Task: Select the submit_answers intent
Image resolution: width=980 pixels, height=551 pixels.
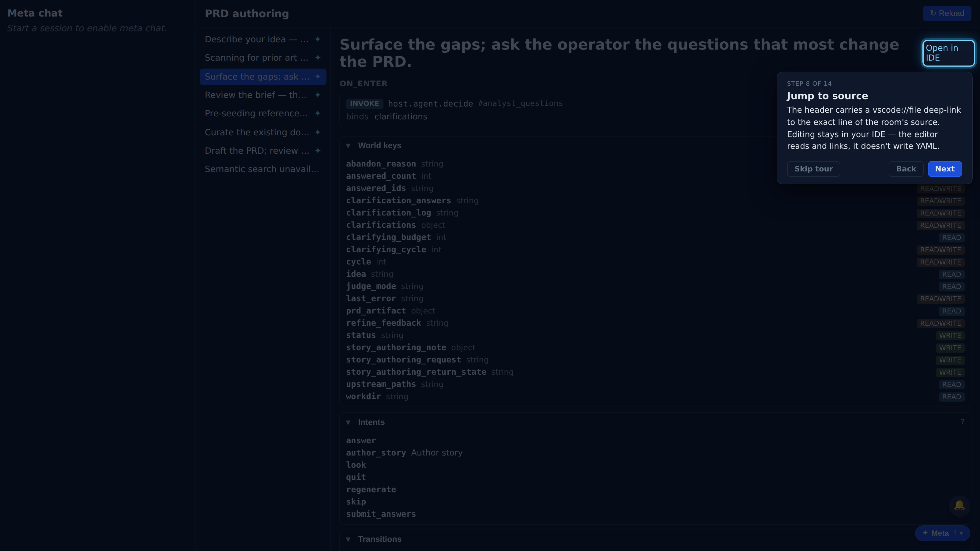Action: [x=381, y=514]
